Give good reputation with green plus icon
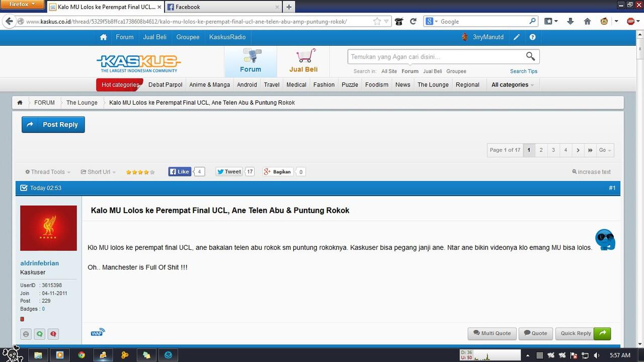Screen dimensions: 644x362 pos(39,334)
